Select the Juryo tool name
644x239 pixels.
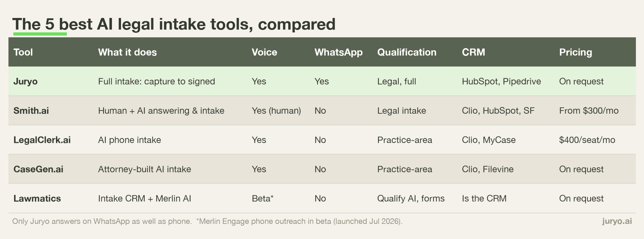click(x=25, y=81)
